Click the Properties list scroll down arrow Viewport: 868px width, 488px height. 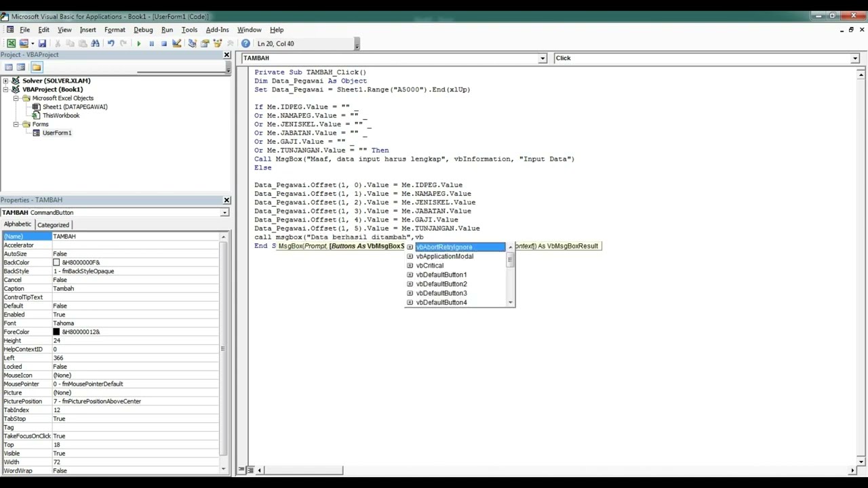tap(223, 469)
